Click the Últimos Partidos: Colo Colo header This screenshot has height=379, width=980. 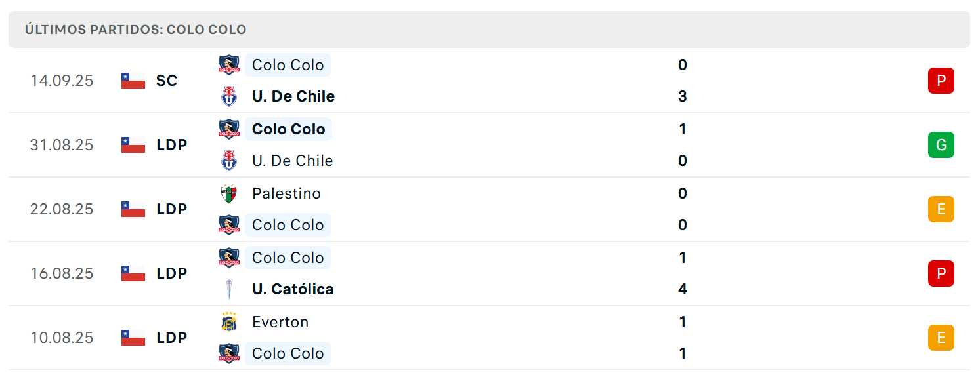click(x=136, y=30)
